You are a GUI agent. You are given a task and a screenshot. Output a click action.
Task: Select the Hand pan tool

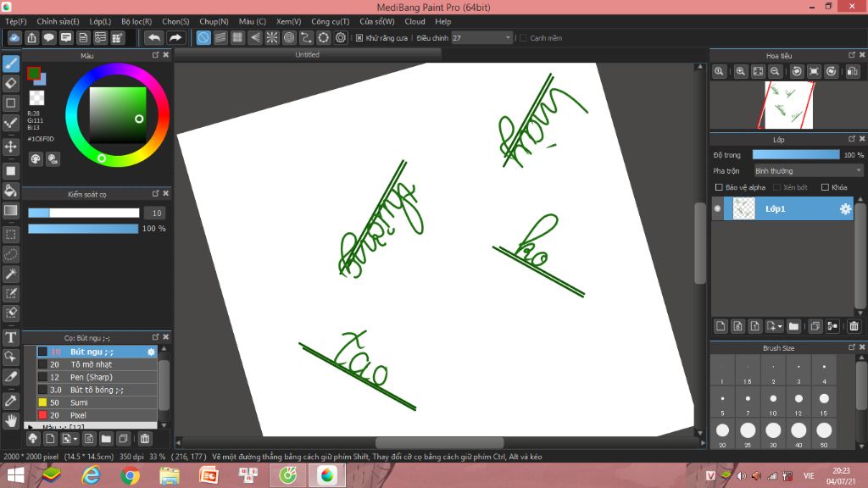click(x=11, y=419)
